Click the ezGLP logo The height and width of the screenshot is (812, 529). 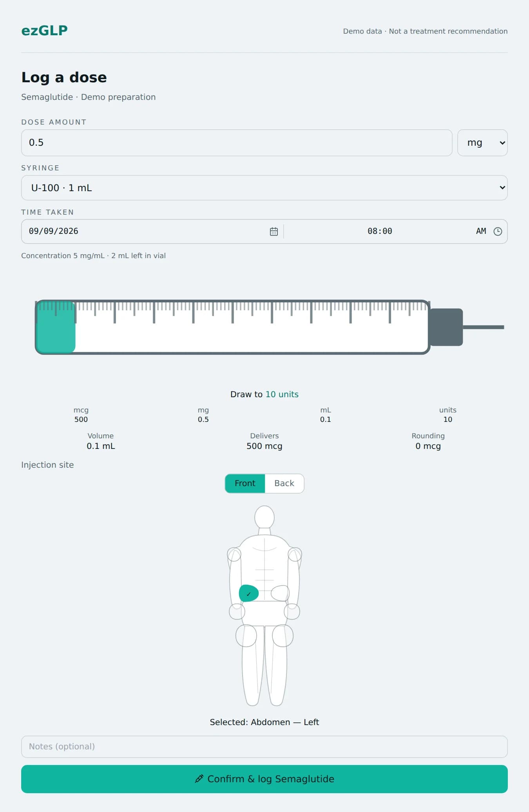(x=44, y=31)
